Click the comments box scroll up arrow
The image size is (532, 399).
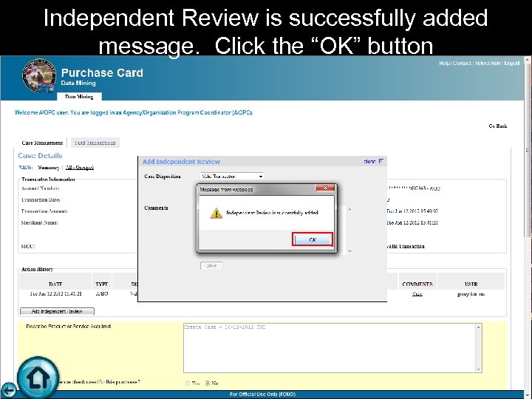coord(349,209)
